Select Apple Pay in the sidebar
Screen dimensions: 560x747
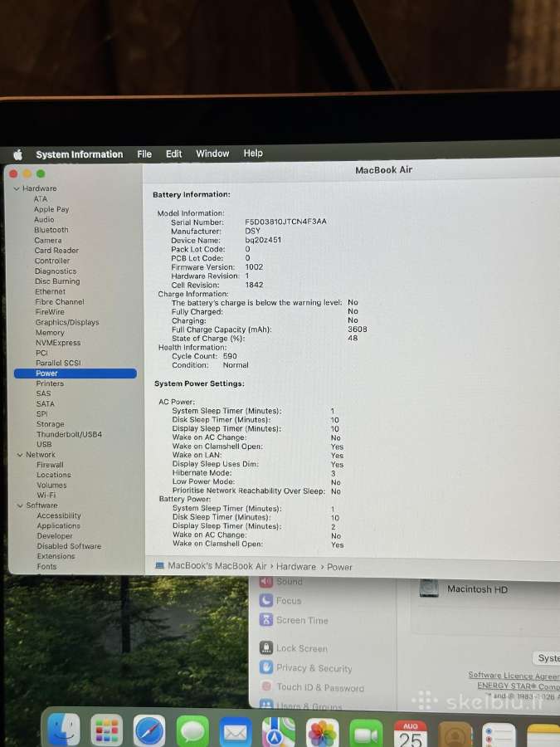click(51, 209)
